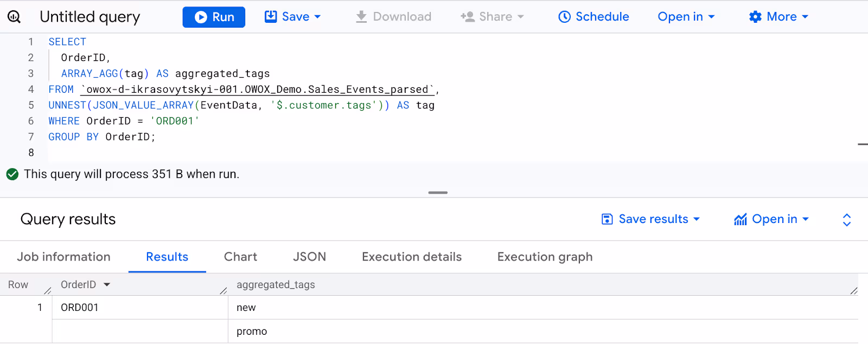Image resolution: width=868 pixels, height=344 pixels.
Task: Open results in chart tool via Open in
Action: click(771, 219)
